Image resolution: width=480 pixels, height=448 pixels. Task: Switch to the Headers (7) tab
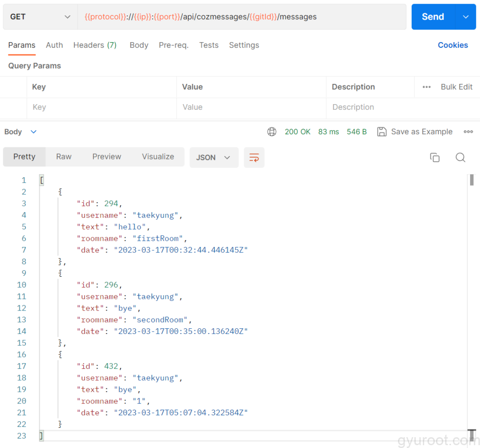[95, 45]
